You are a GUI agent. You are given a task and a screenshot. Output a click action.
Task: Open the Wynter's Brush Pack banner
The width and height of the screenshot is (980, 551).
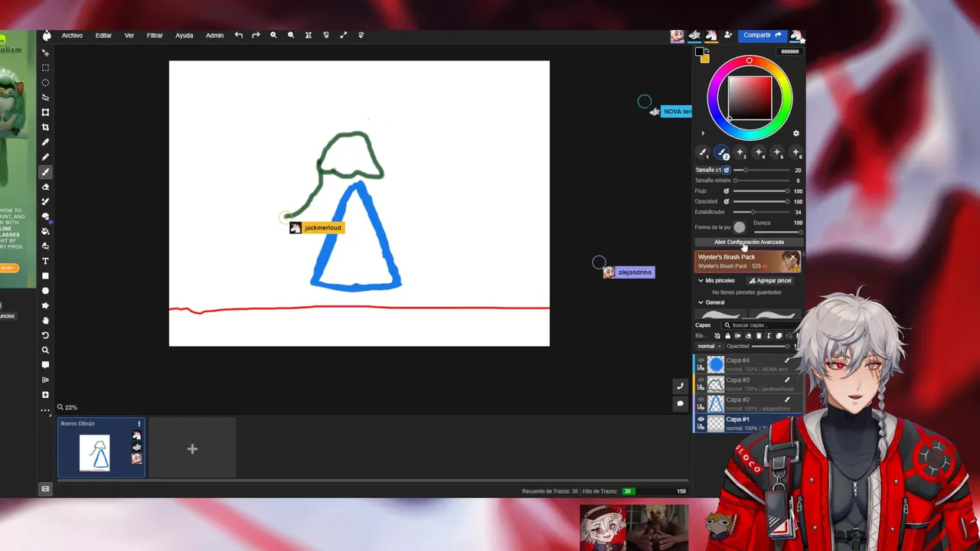coord(748,262)
